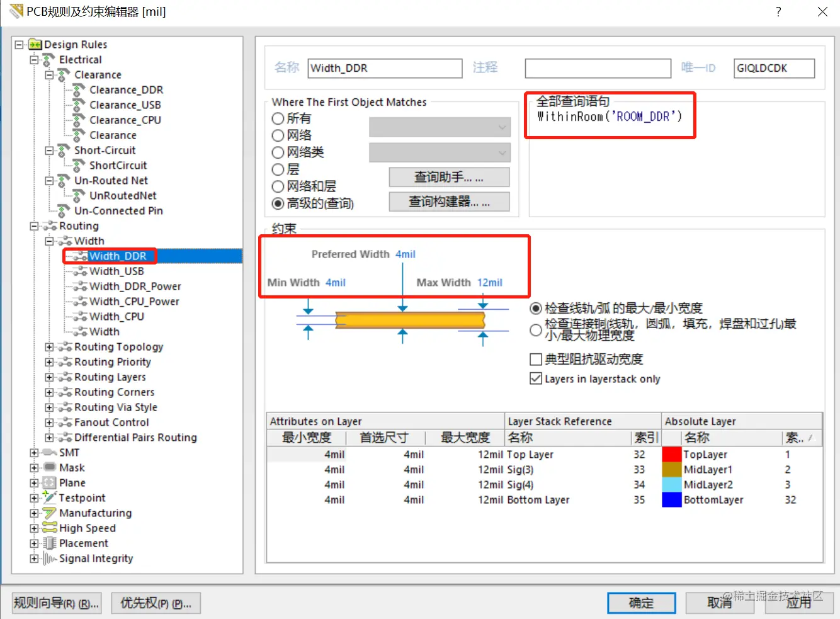Click the Manufacturing category icon
This screenshot has width=840, height=619.
point(50,513)
